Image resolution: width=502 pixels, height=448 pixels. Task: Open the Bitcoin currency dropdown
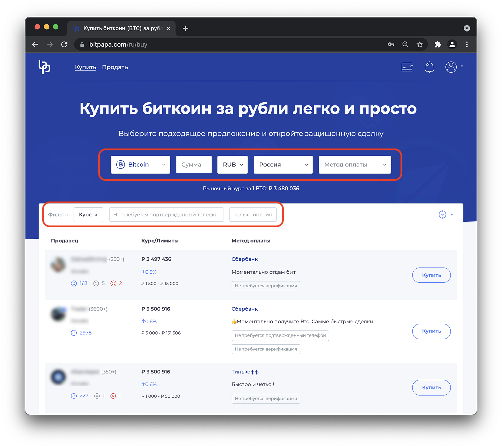pos(141,165)
